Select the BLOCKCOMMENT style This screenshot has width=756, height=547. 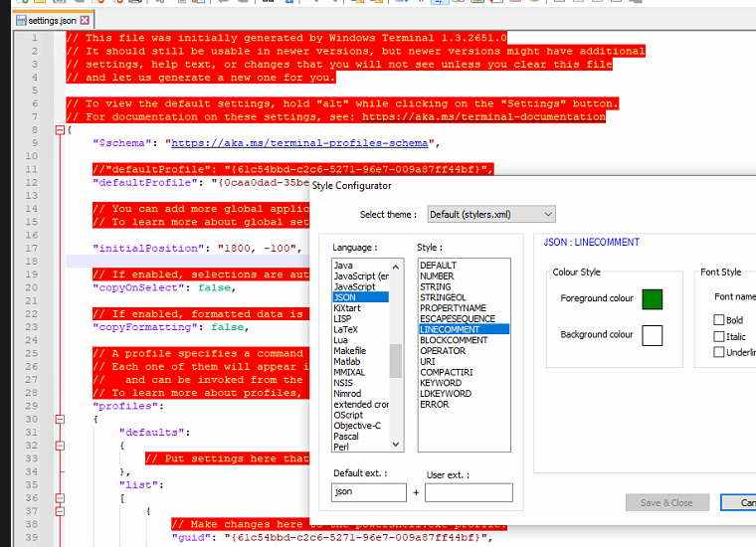(x=454, y=340)
